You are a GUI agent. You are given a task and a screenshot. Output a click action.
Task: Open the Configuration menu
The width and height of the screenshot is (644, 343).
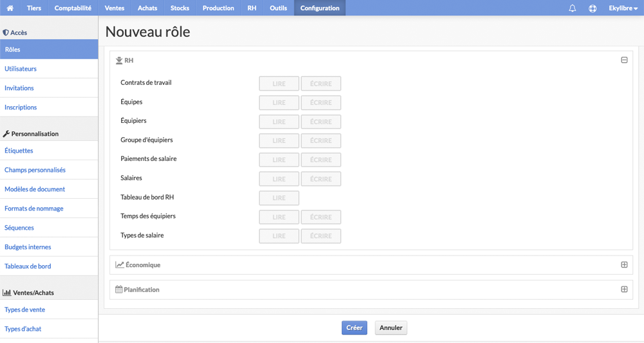319,8
